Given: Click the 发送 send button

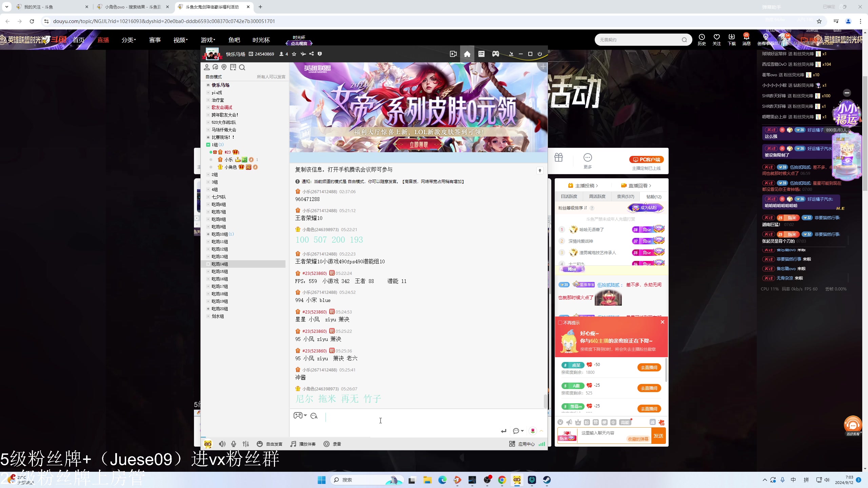Looking at the screenshot, I should 658,436.
